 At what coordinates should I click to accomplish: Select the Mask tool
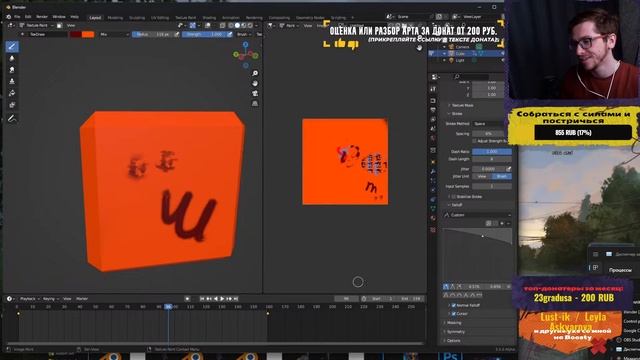12,105
